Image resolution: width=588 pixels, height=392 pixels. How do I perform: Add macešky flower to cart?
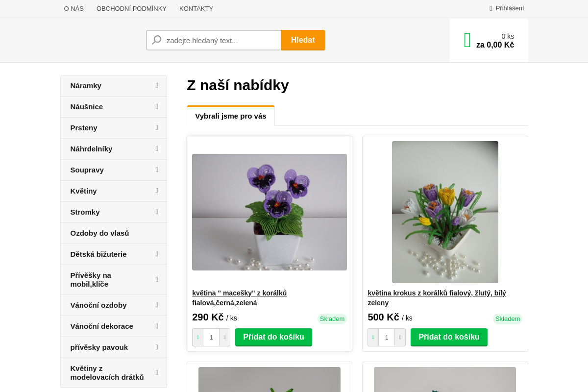click(273, 337)
